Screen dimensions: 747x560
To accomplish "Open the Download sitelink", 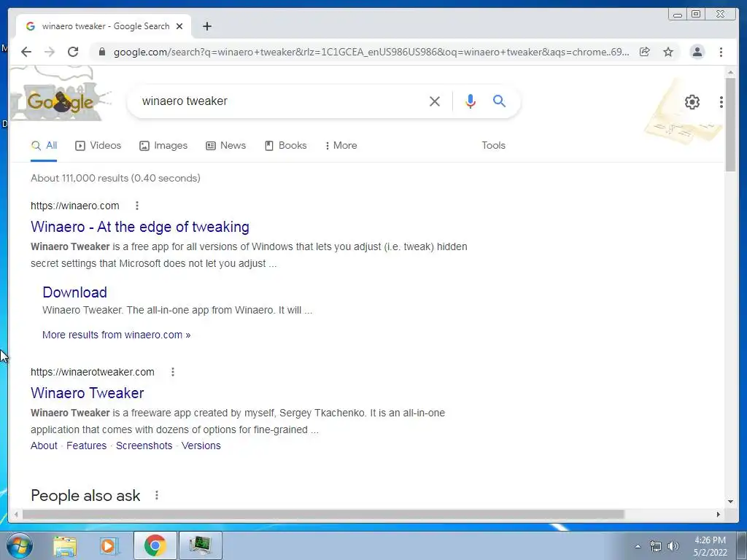I will [x=75, y=292].
